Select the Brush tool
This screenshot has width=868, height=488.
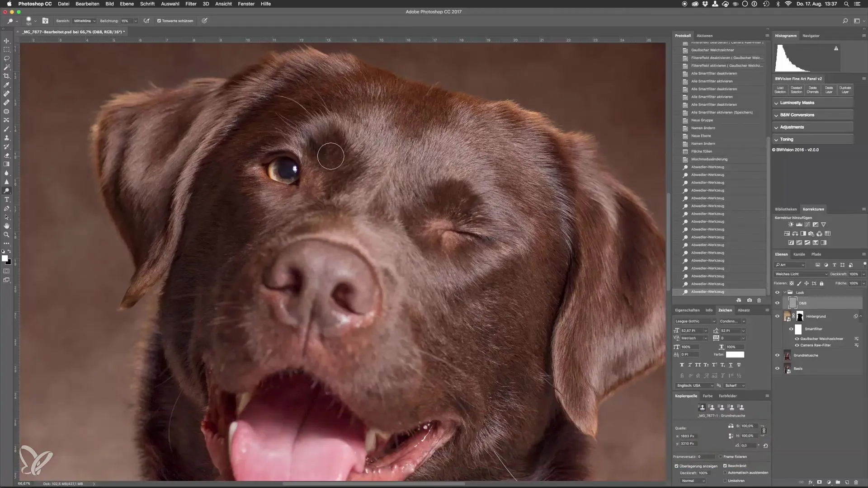(x=6, y=129)
